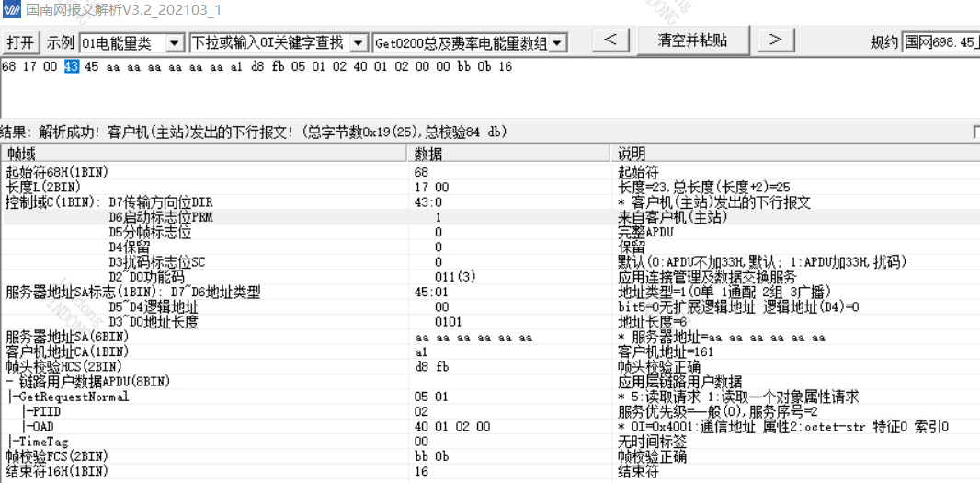The image size is (980, 483).
Task: Click data cell '17 00'
Action: pos(431,187)
